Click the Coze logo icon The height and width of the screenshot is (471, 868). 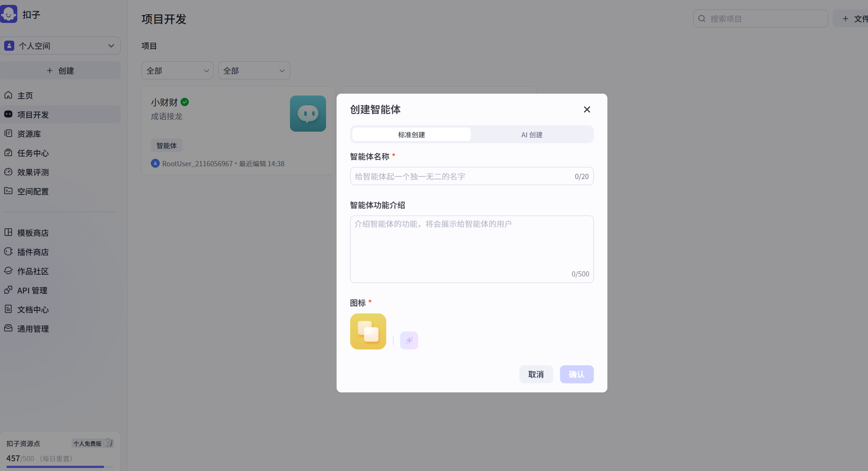pyautogui.click(x=8, y=14)
